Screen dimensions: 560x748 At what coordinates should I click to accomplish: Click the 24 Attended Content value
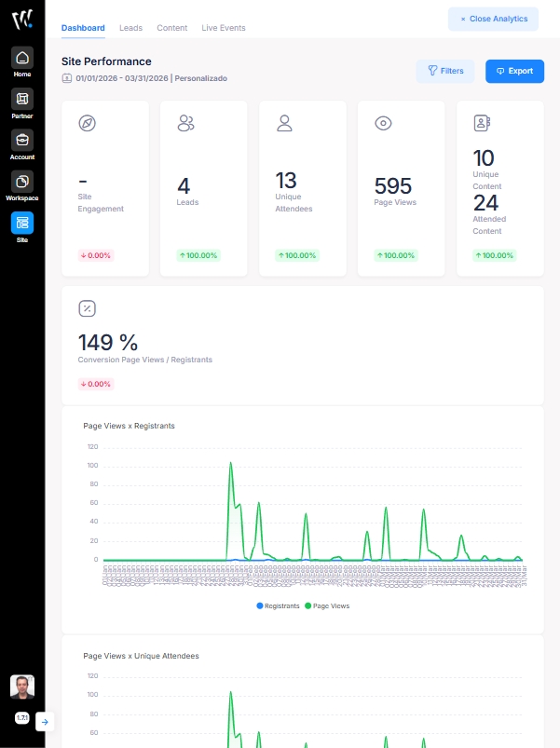point(486,203)
